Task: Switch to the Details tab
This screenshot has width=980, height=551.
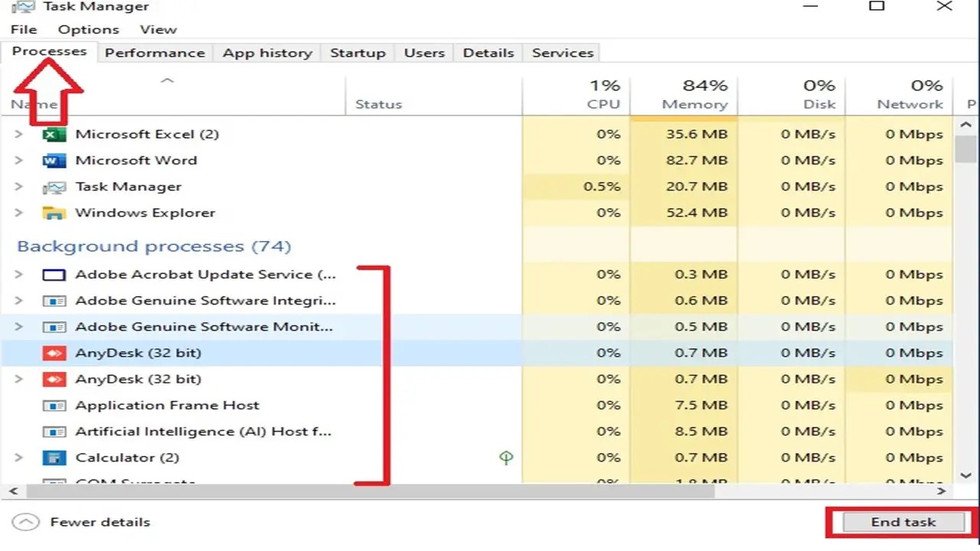Action: pos(488,53)
